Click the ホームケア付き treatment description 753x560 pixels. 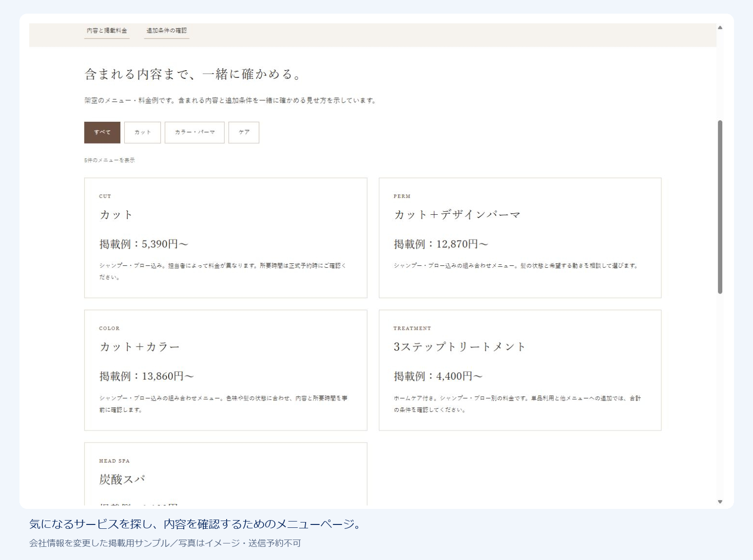517,404
